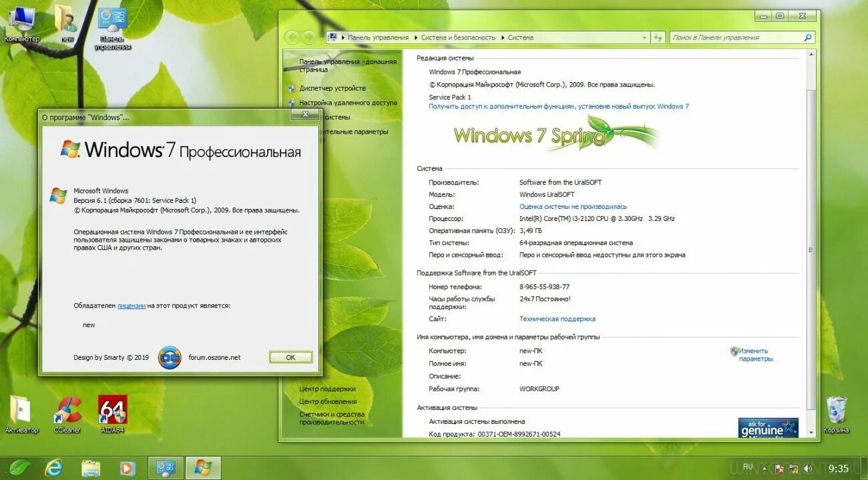
Task: Open Windows Explorer from the taskbar
Action: pos(91,467)
